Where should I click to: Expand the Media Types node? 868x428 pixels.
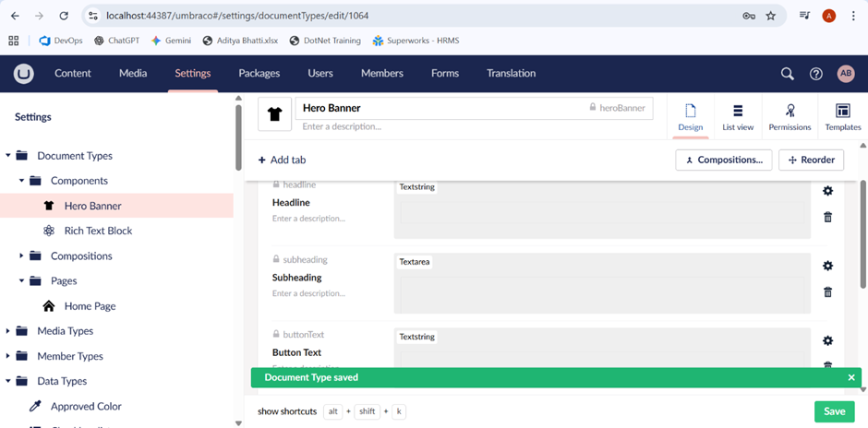(8, 331)
